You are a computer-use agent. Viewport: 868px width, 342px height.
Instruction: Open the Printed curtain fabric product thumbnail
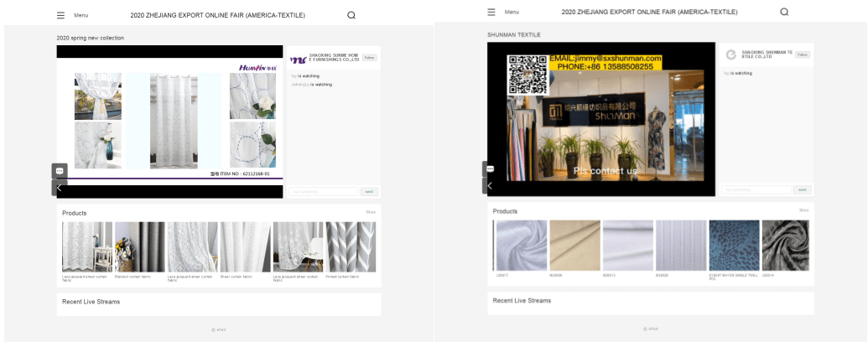[x=351, y=246]
